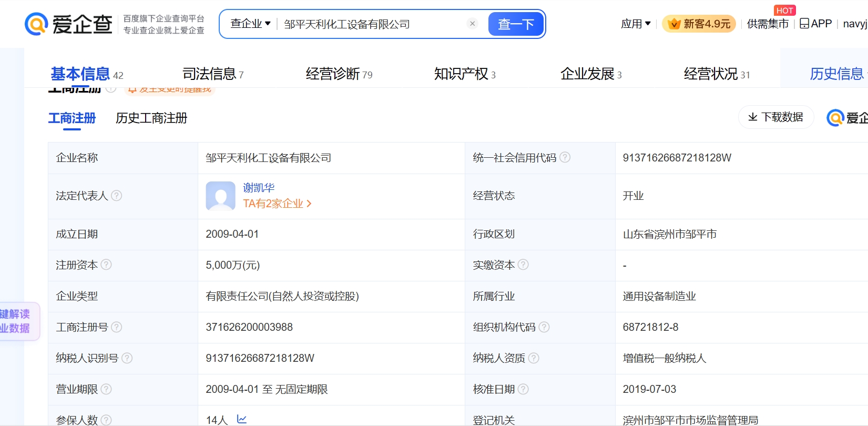Click help icon next to 组织机构代码
The image size is (868, 426).
(x=544, y=327)
